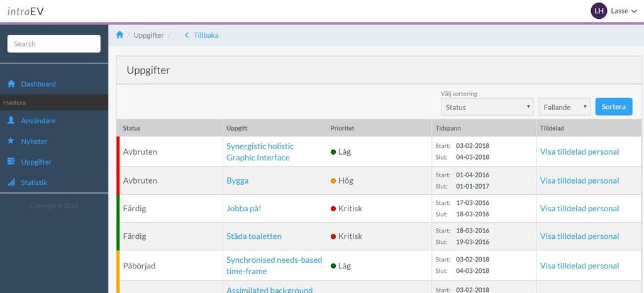
Task: Click into the Search field
Action: coord(54,44)
